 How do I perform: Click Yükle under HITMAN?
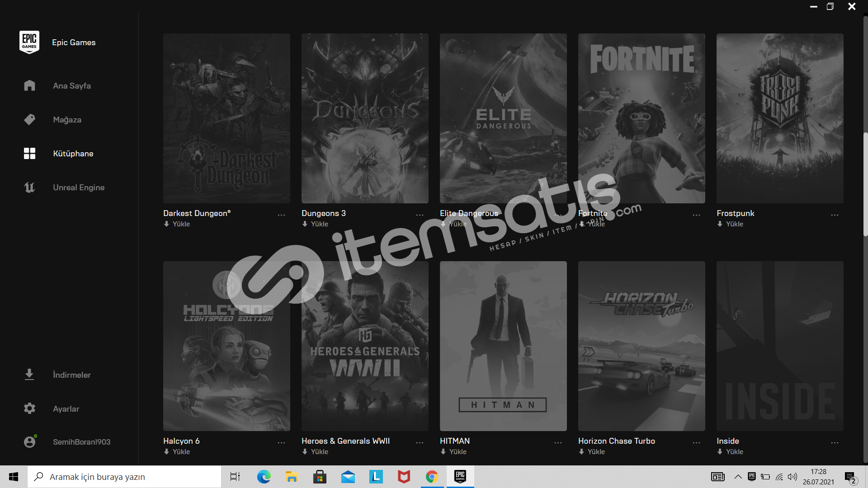tap(453, 451)
